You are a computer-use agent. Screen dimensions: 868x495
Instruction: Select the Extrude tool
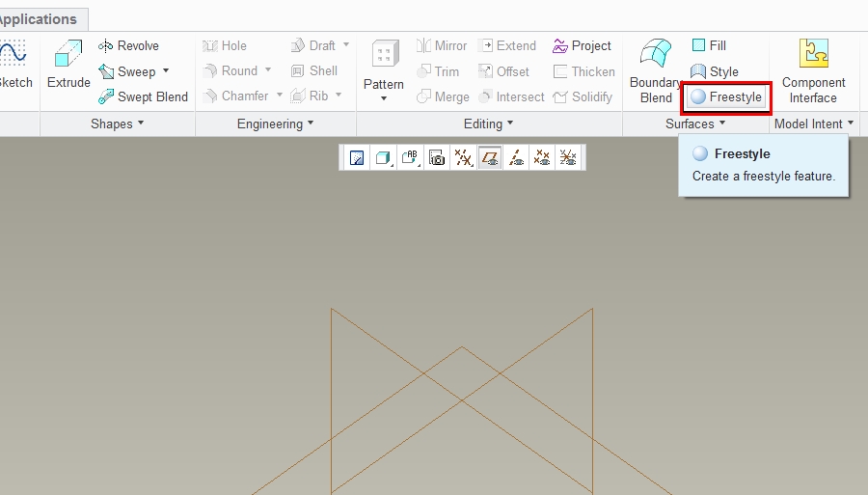(x=68, y=64)
